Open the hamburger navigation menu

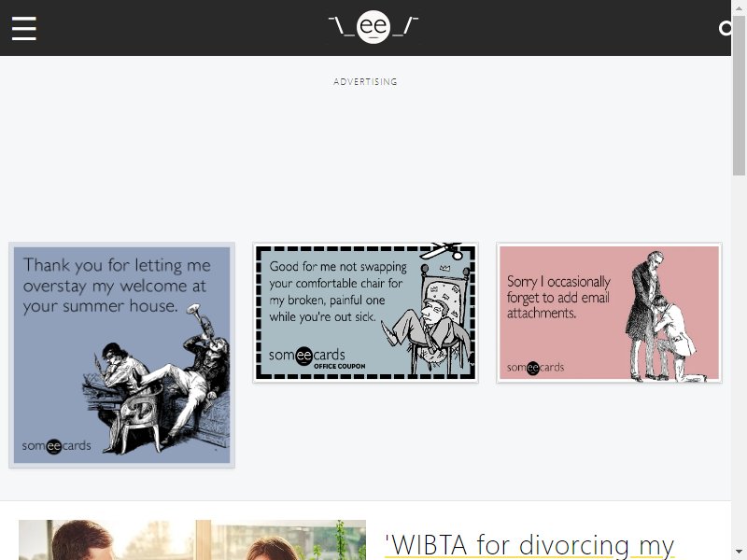(x=24, y=28)
